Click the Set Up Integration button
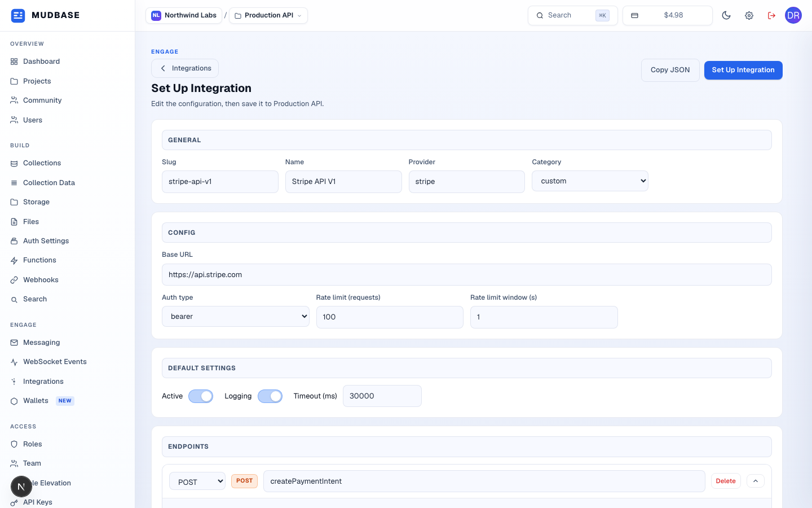This screenshot has width=812, height=508. pyautogui.click(x=743, y=70)
